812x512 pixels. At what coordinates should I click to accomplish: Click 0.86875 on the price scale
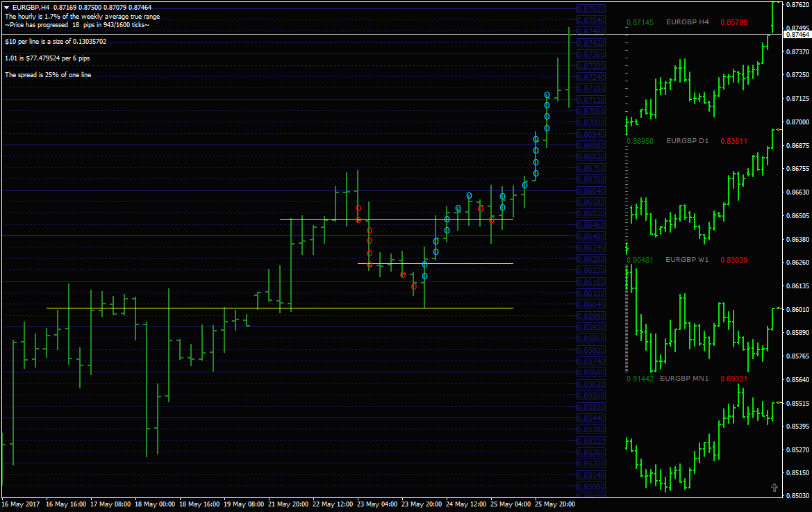point(797,145)
